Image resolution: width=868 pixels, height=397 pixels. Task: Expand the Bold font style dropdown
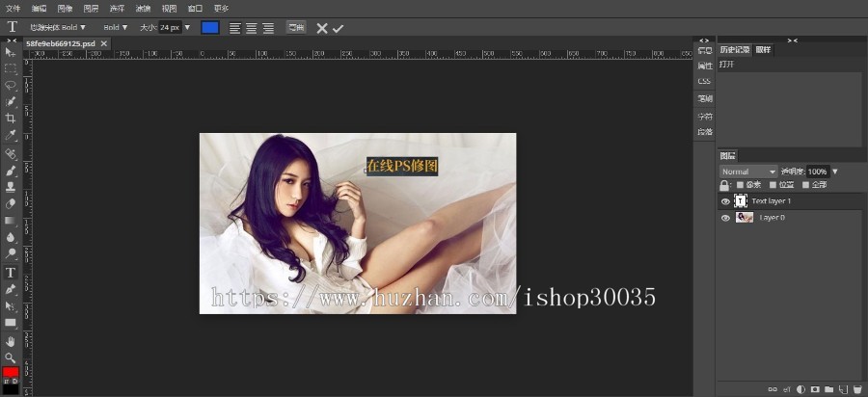click(x=116, y=28)
